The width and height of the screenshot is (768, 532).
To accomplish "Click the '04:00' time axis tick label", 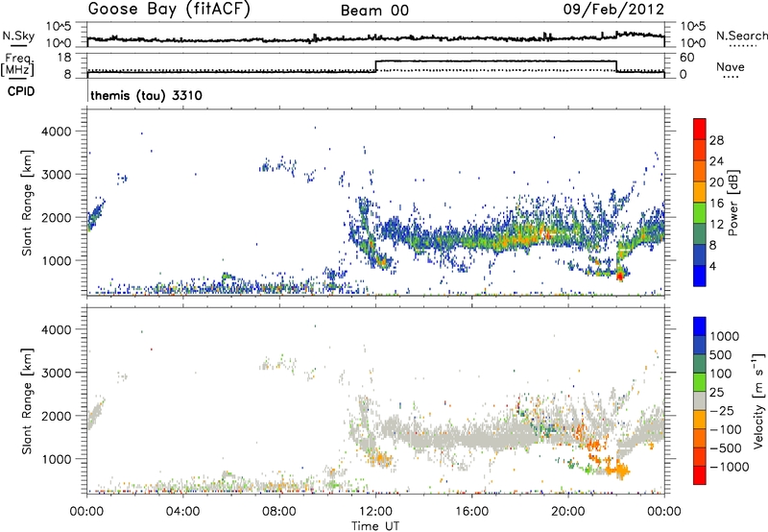I will click(x=183, y=512).
